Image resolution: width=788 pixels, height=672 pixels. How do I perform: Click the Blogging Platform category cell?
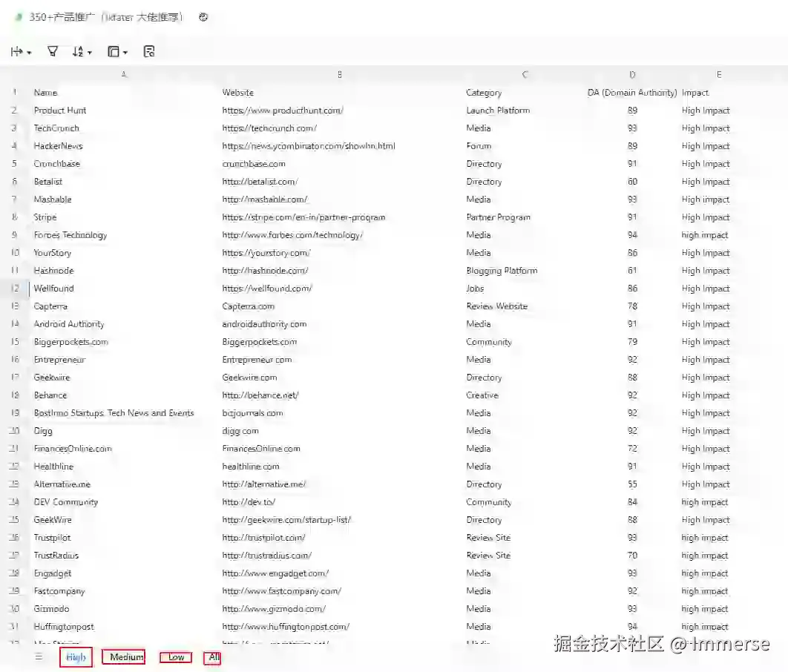(502, 270)
